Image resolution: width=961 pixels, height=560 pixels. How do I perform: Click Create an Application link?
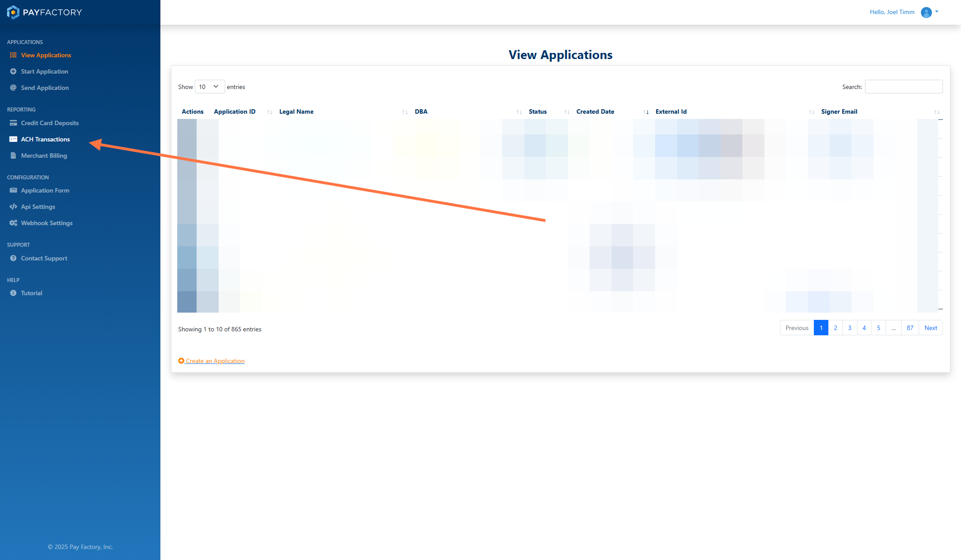coord(215,361)
